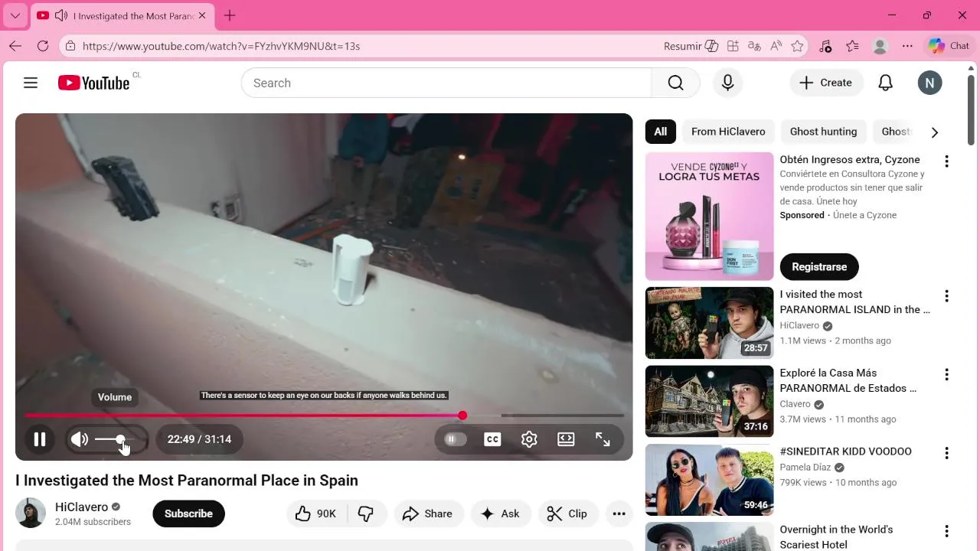Show more filter chips with the arrow
Viewport: 980px width, 551px height.
point(934,132)
